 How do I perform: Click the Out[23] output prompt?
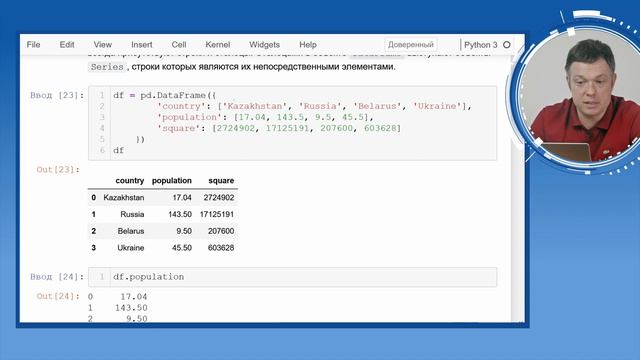point(58,169)
